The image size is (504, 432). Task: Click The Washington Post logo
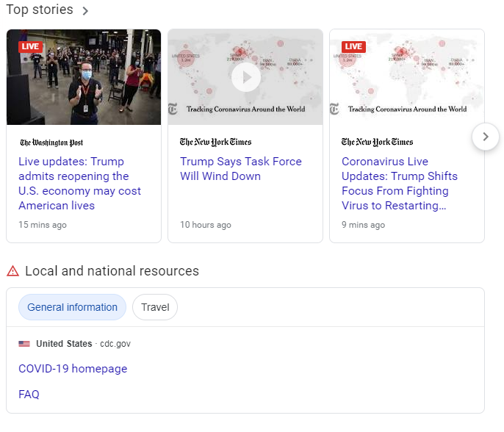pyautogui.click(x=51, y=143)
